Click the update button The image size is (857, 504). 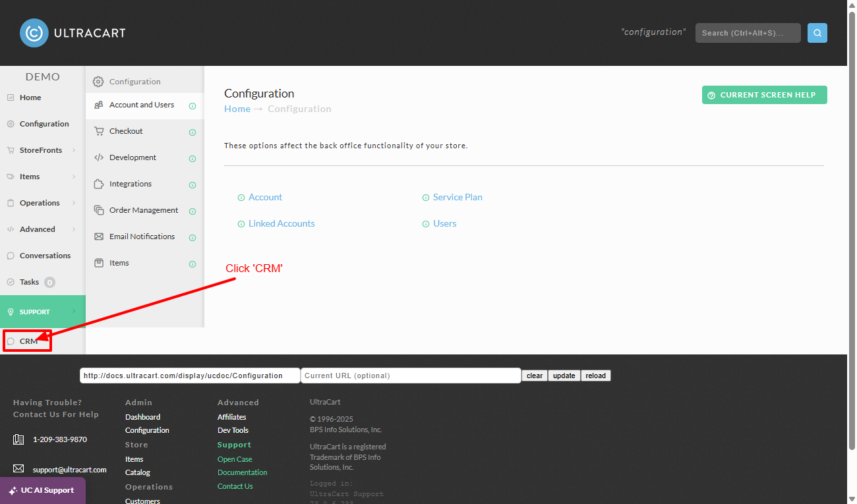point(564,376)
